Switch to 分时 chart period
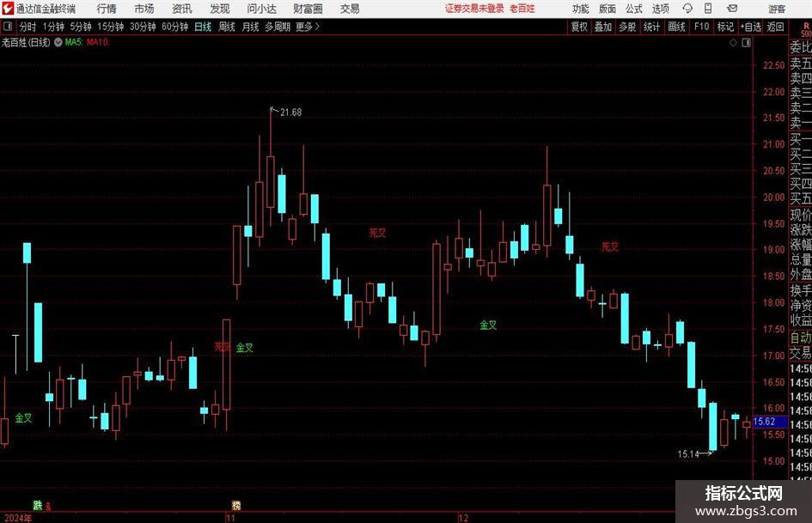The width and height of the screenshot is (812, 523). pyautogui.click(x=28, y=27)
